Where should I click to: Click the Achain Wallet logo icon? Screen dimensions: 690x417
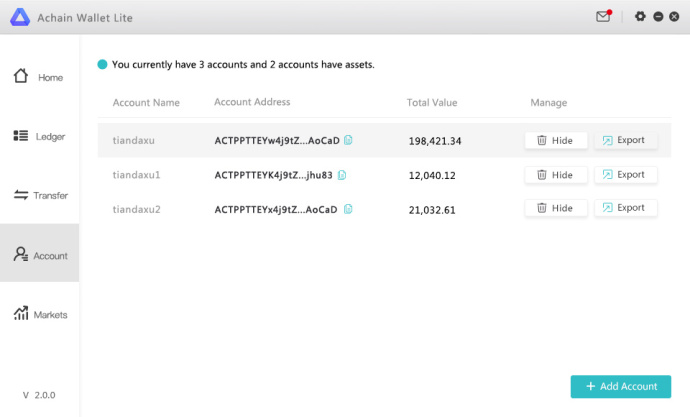[19, 17]
